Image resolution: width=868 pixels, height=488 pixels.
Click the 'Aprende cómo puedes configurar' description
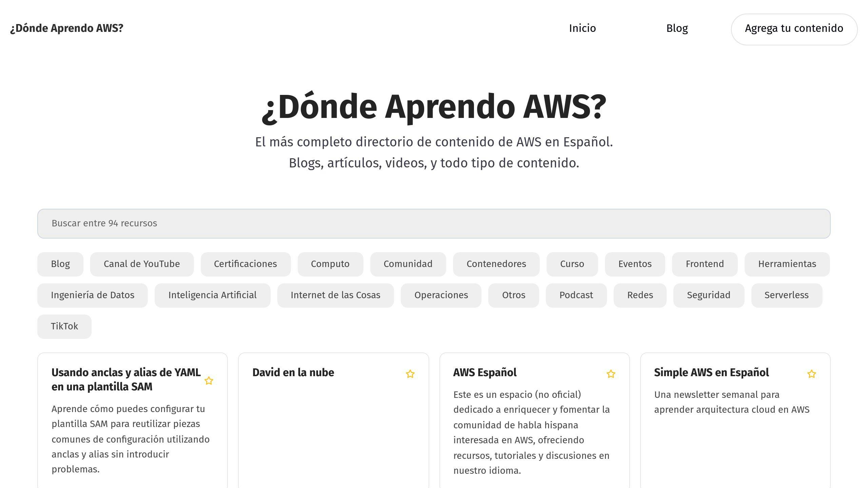pos(131,439)
